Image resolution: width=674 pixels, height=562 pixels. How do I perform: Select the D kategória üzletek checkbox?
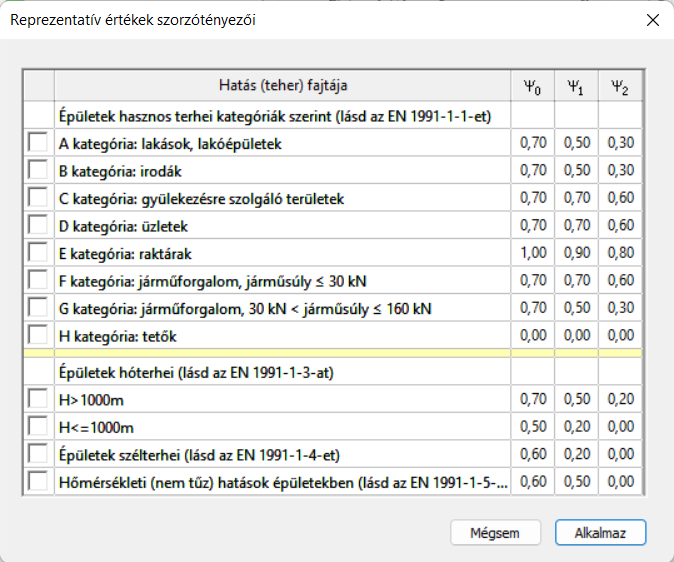pyautogui.click(x=38, y=225)
